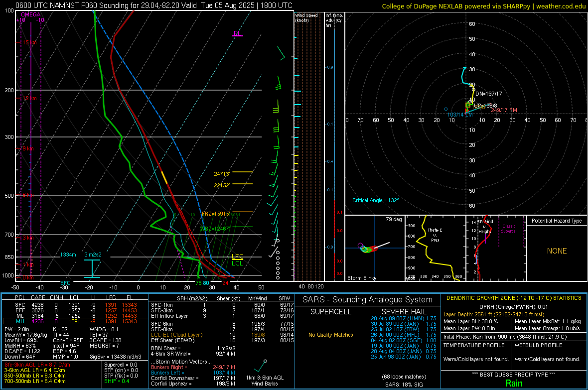Click the FRZ=15915' freezing level label

(x=216, y=214)
